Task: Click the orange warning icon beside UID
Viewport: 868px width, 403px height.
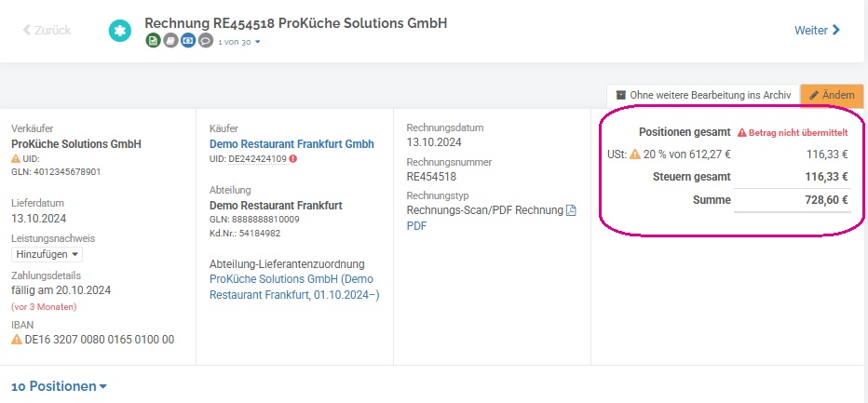Action: (16, 158)
